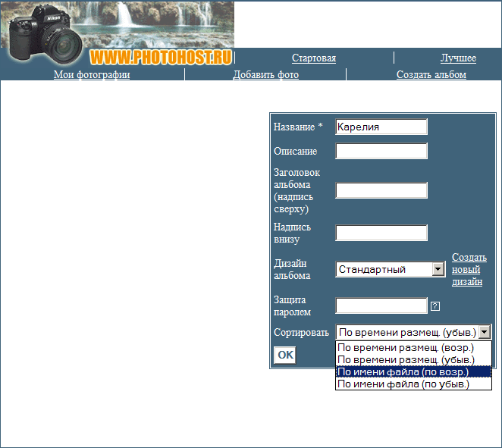The image size is (502, 448).
Task: Follow Создать новый дизайн link
Action: pos(469,269)
